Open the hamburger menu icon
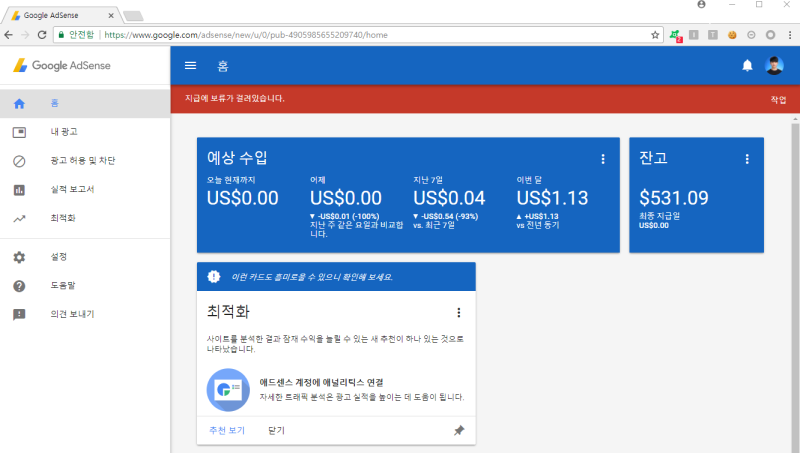The image size is (800, 453). (190, 65)
